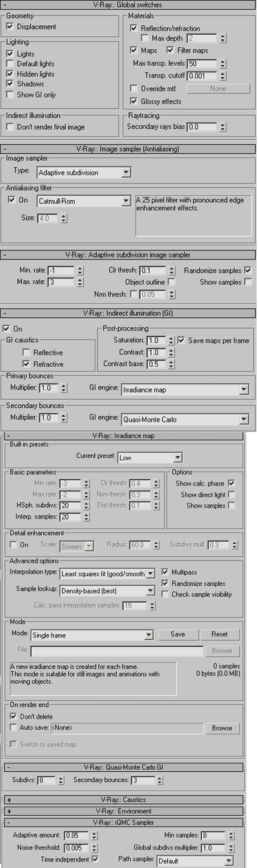Enable the Default lights checkbox

pos(10,65)
